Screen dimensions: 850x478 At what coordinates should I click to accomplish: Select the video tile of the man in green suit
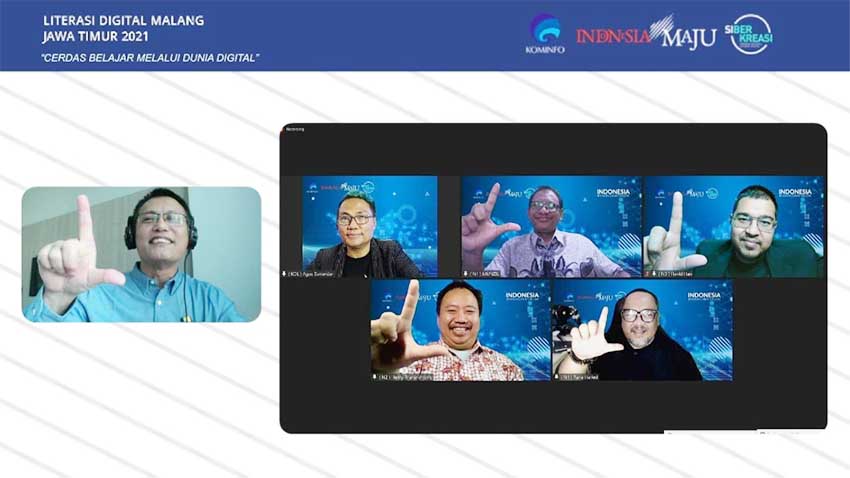(733, 226)
